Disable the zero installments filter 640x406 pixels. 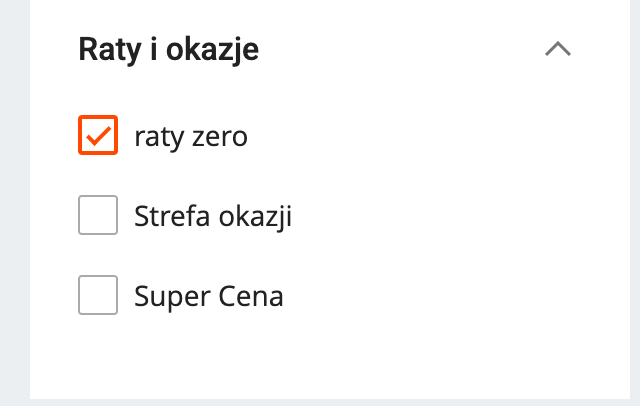pos(98,136)
